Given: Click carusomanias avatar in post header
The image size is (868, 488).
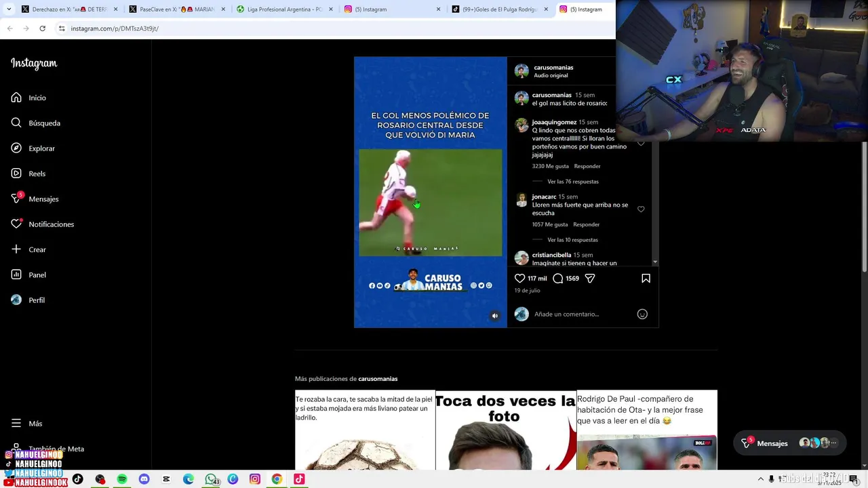Looking at the screenshot, I should [521, 71].
